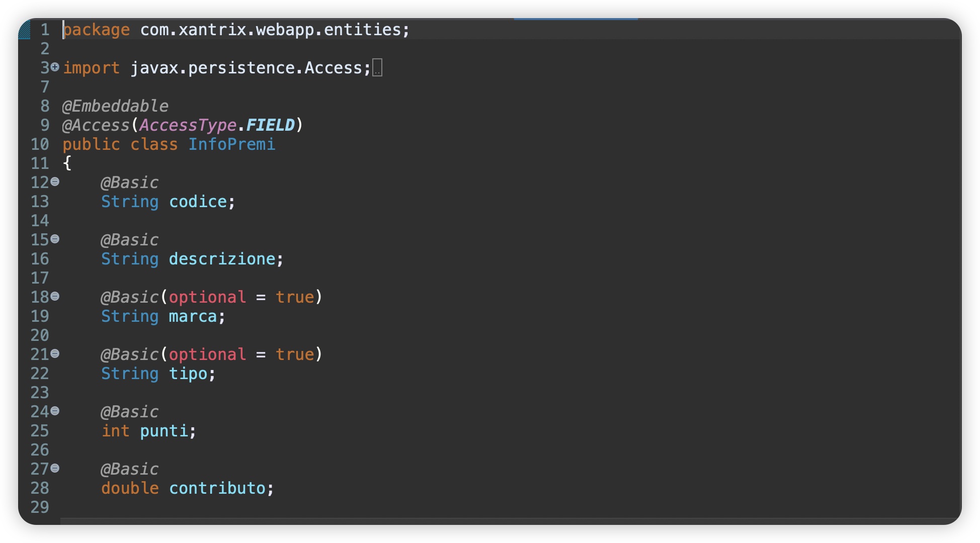Click the AccessType.FIELD constant
Image resolution: width=980 pixels, height=543 pixels.
click(217, 125)
